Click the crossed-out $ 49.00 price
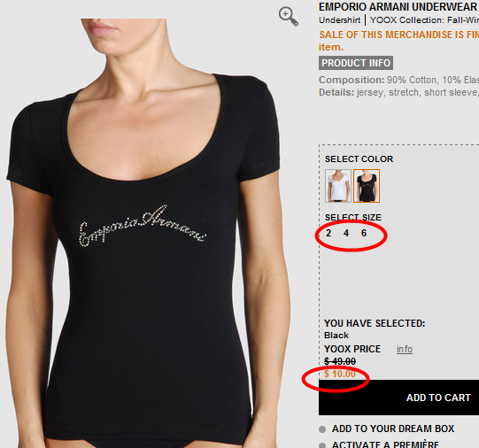Screen dimensions: 479x448 click(340, 361)
